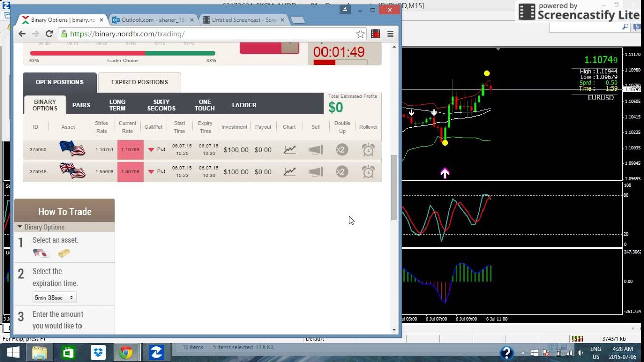This screenshot has width=644, height=362.
Task: Click the How To Trade header
Action: [64, 211]
